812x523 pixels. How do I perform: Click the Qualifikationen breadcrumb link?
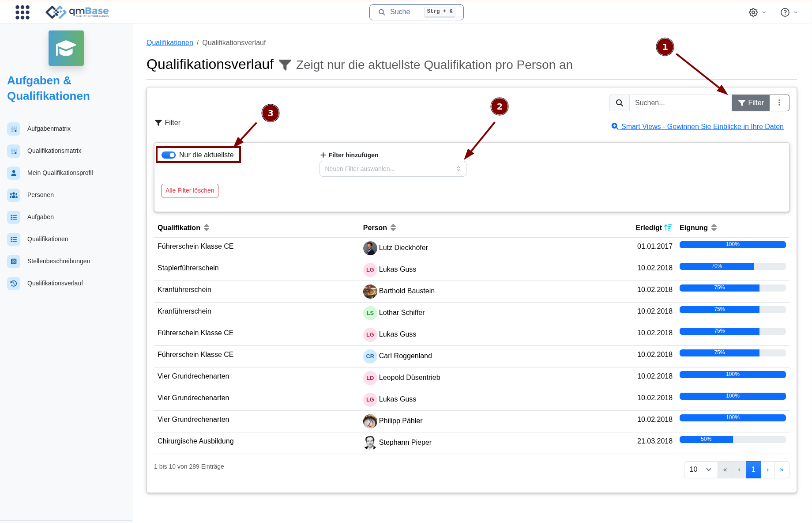point(170,43)
